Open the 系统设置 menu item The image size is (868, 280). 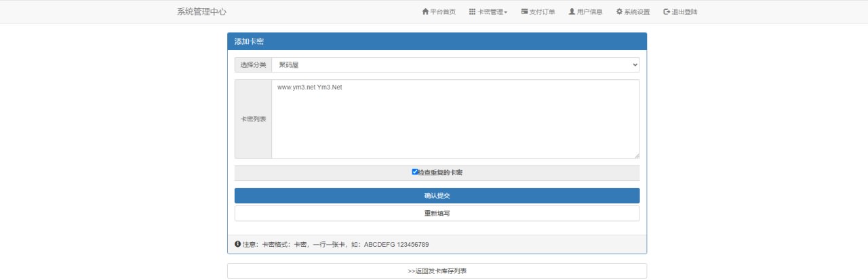(x=633, y=12)
